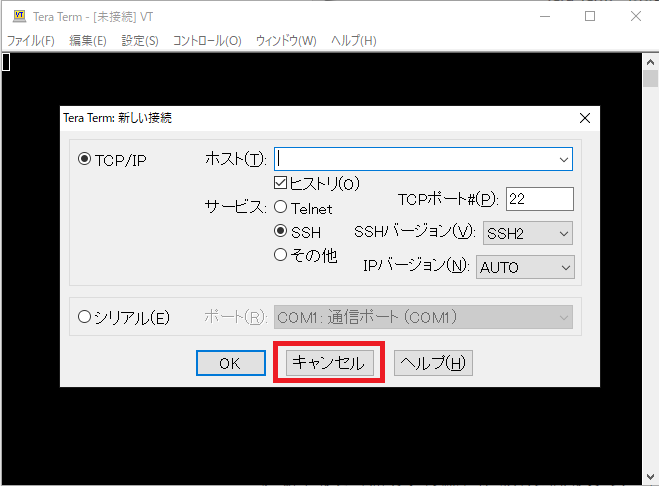Click the キャンセル button
Image resolution: width=659 pixels, height=486 pixels.
click(x=330, y=362)
